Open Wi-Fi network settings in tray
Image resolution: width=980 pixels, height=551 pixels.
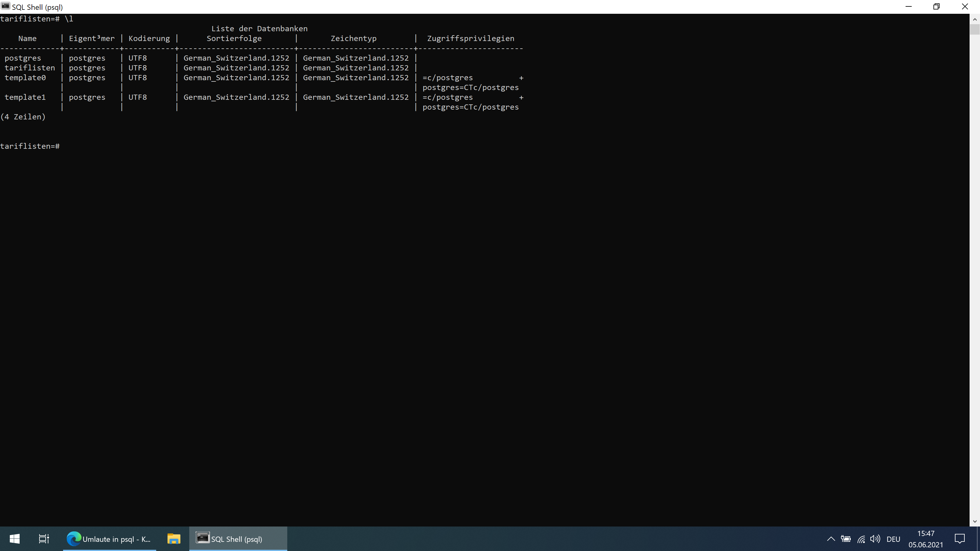pyautogui.click(x=861, y=539)
